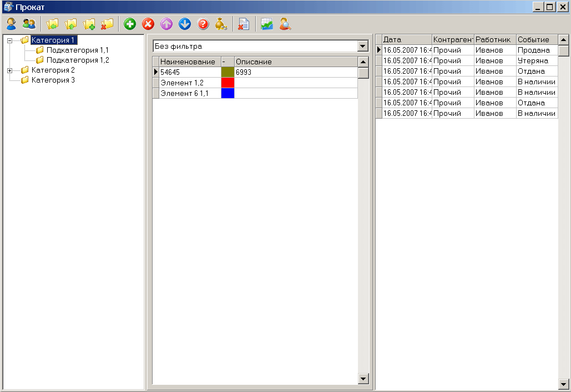The width and height of the screenshot is (571, 392).
Task: Select the Элемент 6 1,1 row name
Action: 190,93
